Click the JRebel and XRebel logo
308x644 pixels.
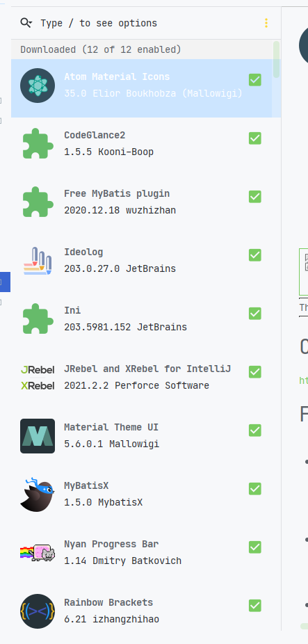(x=38, y=378)
